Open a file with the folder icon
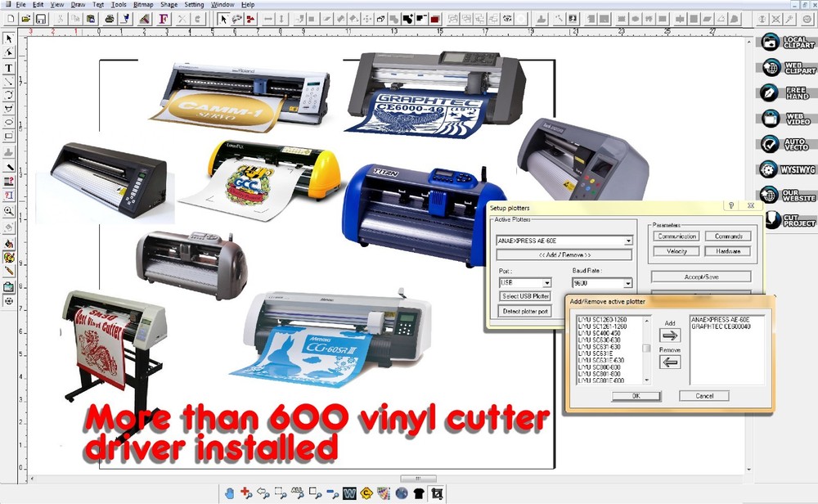Screen dimensions: 818x504 tap(25, 20)
